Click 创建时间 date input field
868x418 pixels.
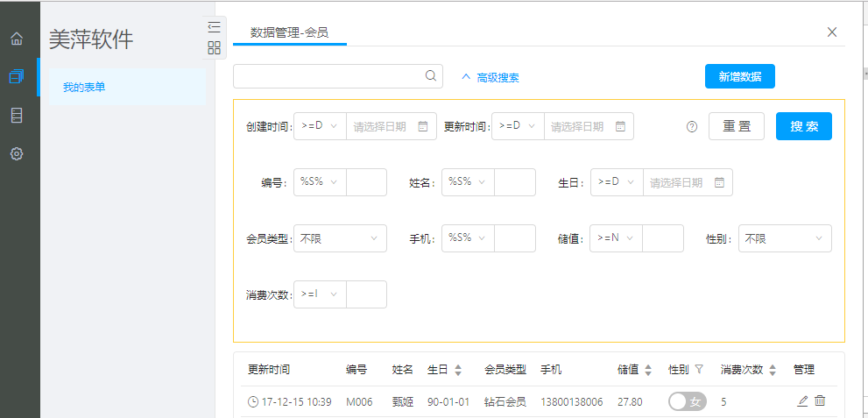pos(391,126)
